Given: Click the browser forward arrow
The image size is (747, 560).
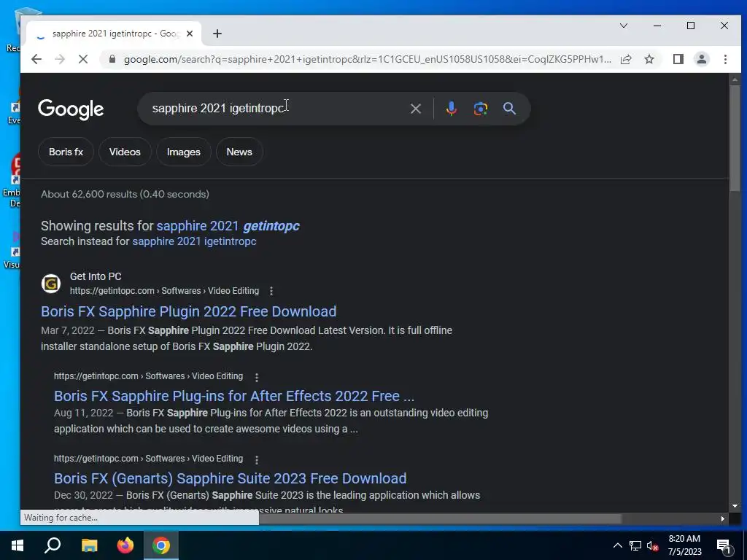Looking at the screenshot, I should point(60,59).
